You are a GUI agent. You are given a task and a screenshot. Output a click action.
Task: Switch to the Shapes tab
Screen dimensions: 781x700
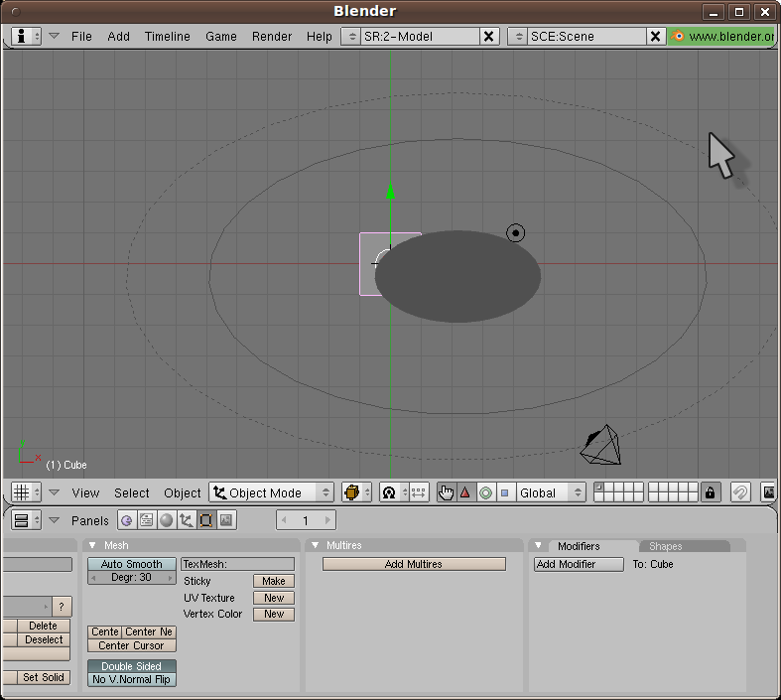665,546
